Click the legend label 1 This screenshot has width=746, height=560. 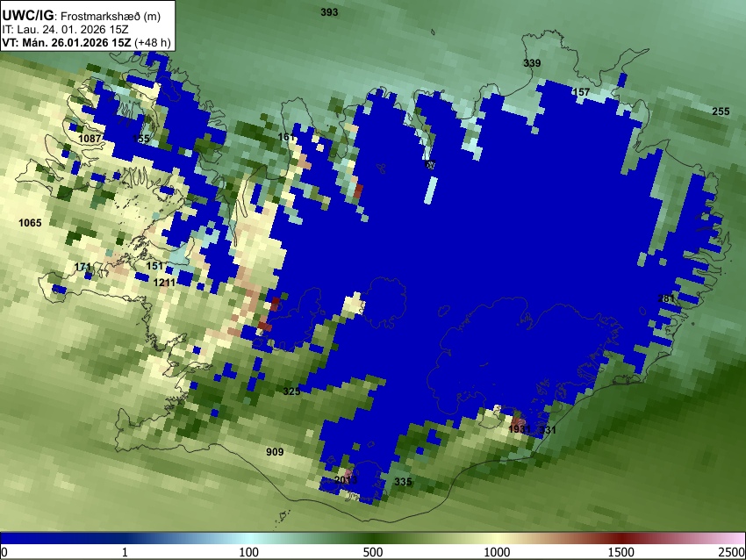[125, 552]
